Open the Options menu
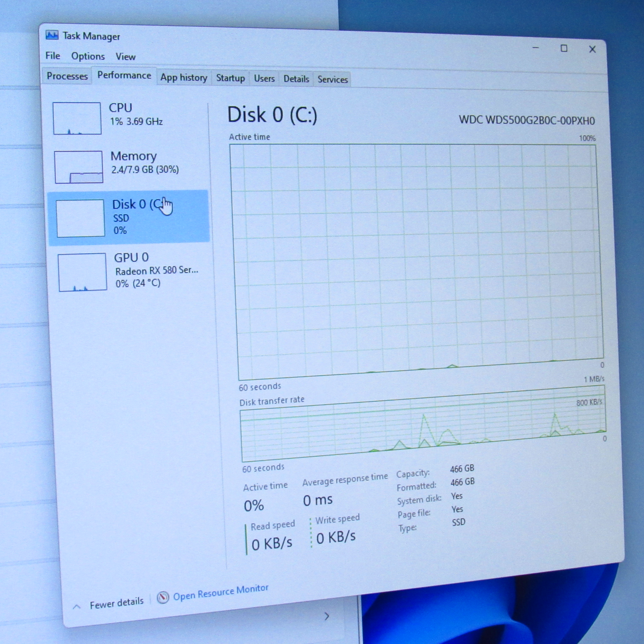644x644 pixels. (88, 56)
